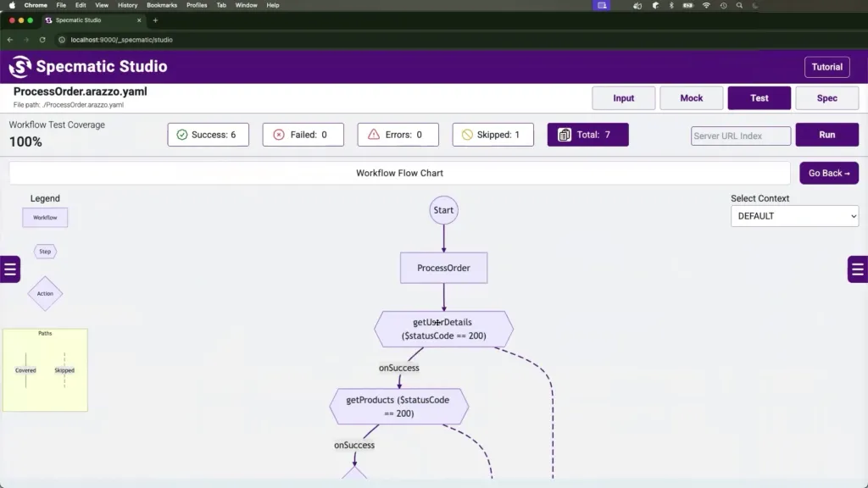868x488 pixels.
Task: Switch to the Mock tab
Action: coord(691,98)
